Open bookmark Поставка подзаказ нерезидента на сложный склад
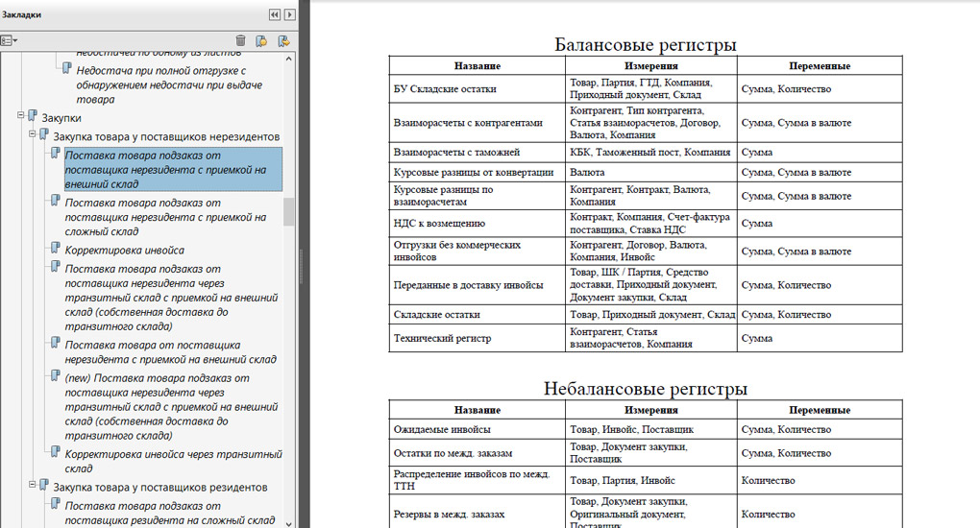 [165, 217]
